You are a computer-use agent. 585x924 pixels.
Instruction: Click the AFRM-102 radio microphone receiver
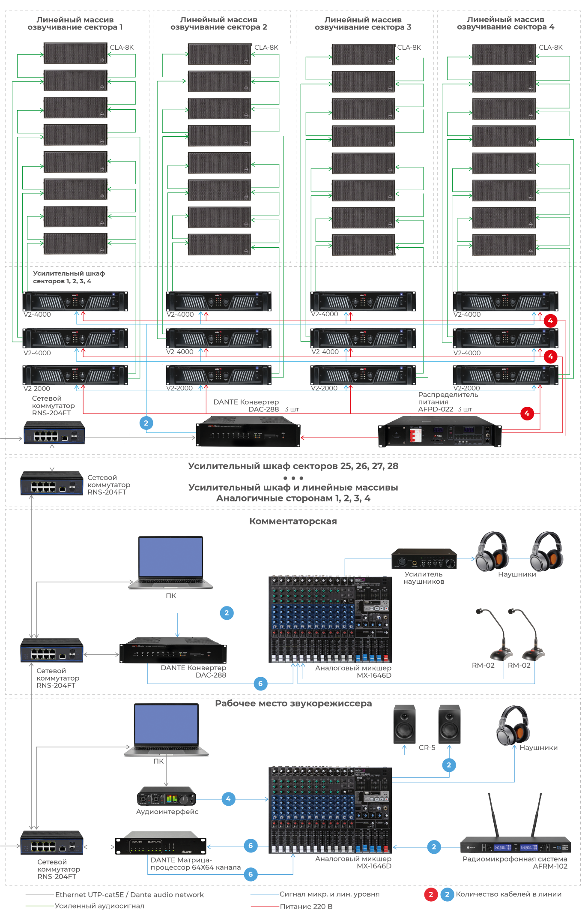click(x=516, y=823)
